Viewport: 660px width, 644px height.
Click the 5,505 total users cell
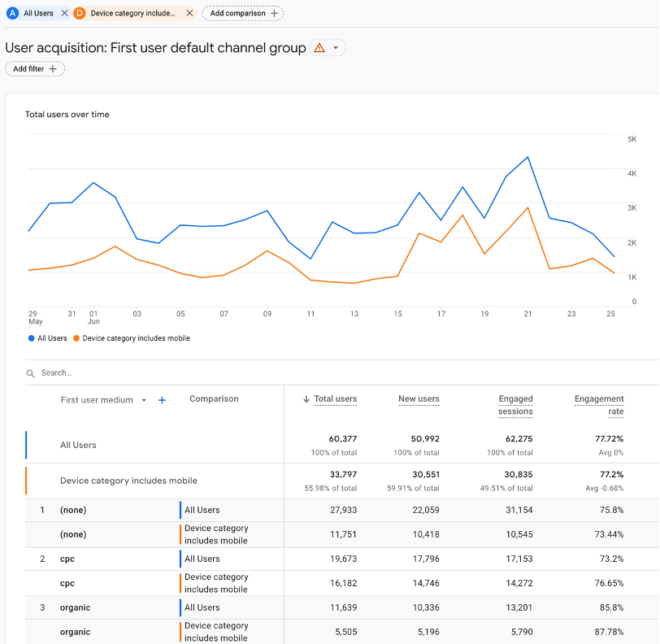click(346, 632)
